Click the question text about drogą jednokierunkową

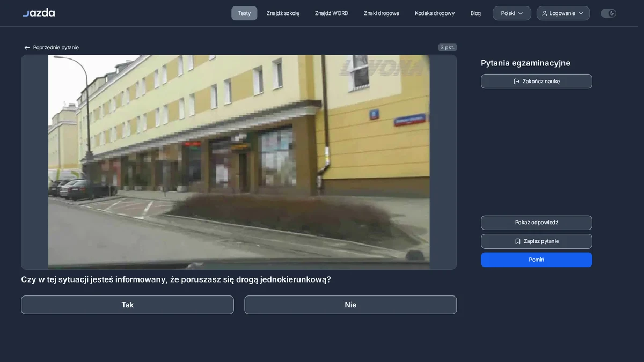tap(176, 279)
